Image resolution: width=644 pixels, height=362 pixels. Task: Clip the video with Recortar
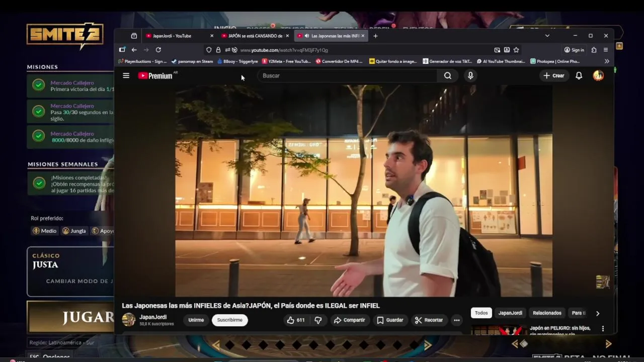[x=429, y=320]
